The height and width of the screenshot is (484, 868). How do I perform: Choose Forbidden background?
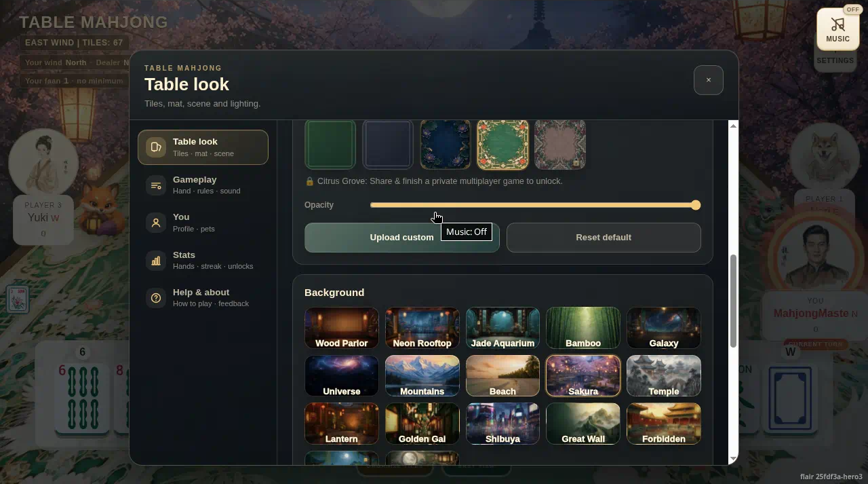click(664, 424)
